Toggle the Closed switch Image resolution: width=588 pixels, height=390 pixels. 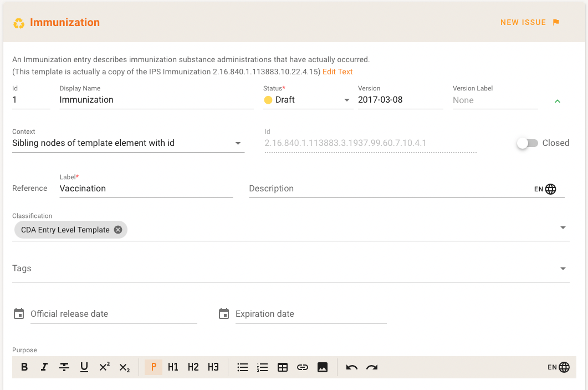(x=527, y=143)
